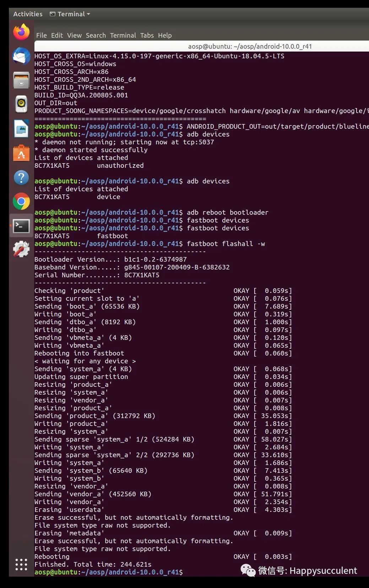Open the View menu
Image resolution: width=369 pixels, height=588 pixels.
74,35
